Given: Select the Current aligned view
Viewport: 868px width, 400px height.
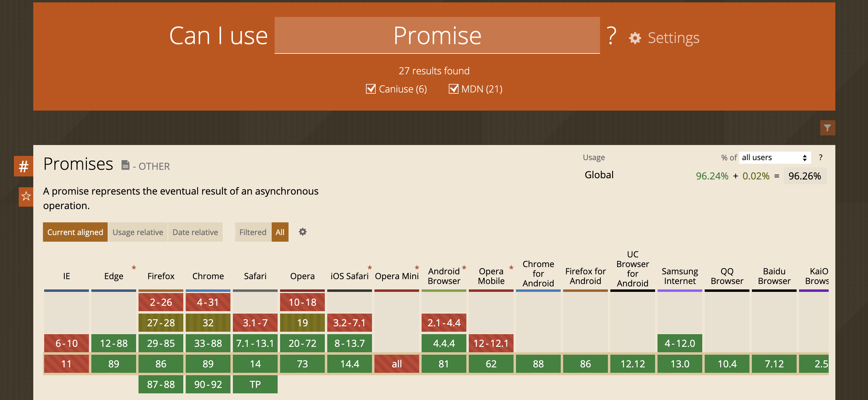Looking at the screenshot, I should pyautogui.click(x=75, y=232).
